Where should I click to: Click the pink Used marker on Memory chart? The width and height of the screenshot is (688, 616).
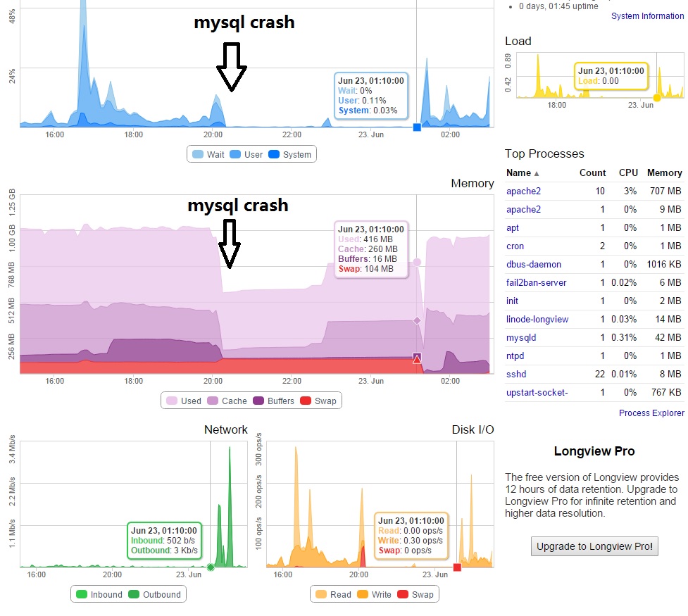coord(417,262)
